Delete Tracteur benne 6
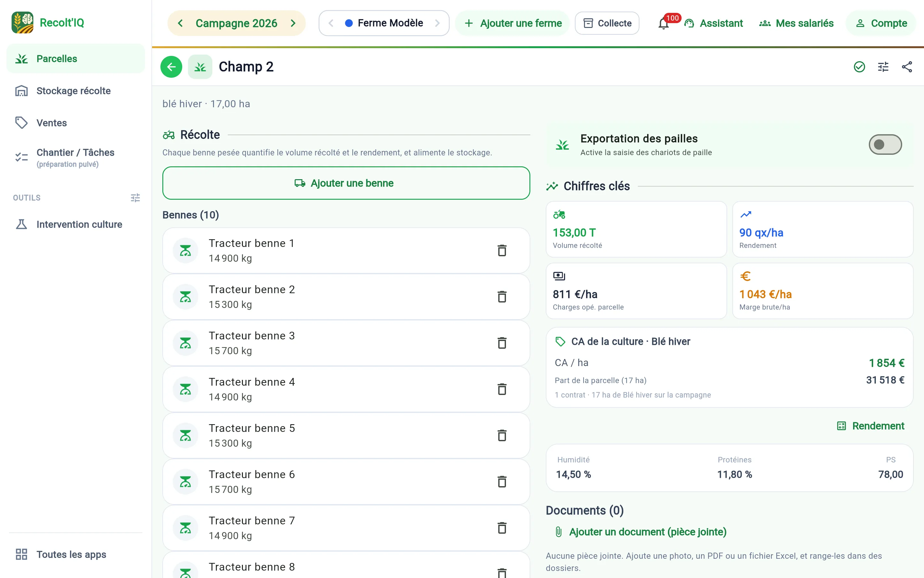This screenshot has width=924, height=578. tap(502, 482)
